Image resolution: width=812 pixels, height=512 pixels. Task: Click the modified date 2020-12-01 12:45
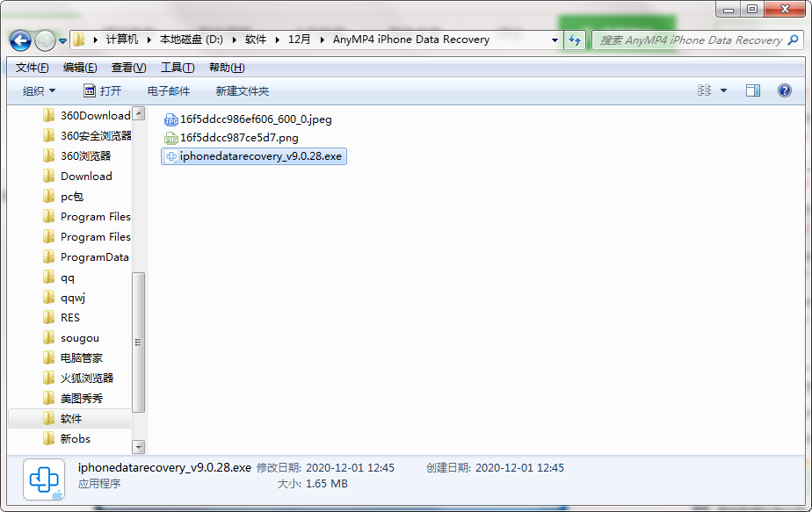tap(350, 468)
